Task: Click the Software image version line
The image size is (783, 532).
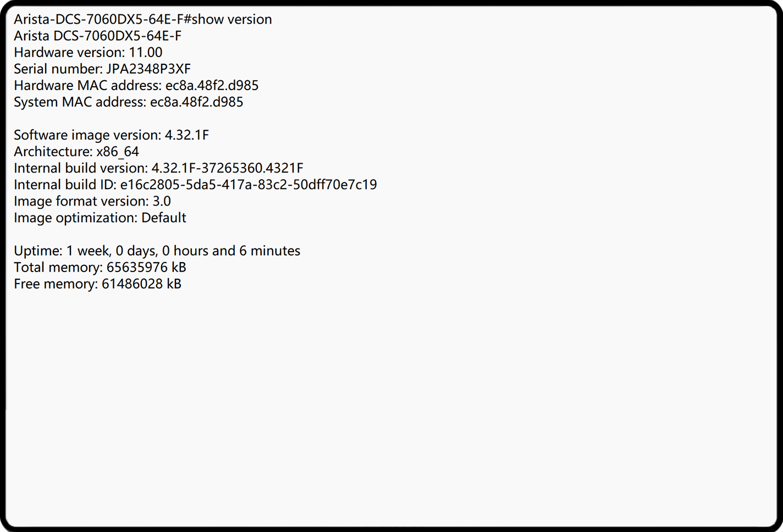Action: pos(111,135)
